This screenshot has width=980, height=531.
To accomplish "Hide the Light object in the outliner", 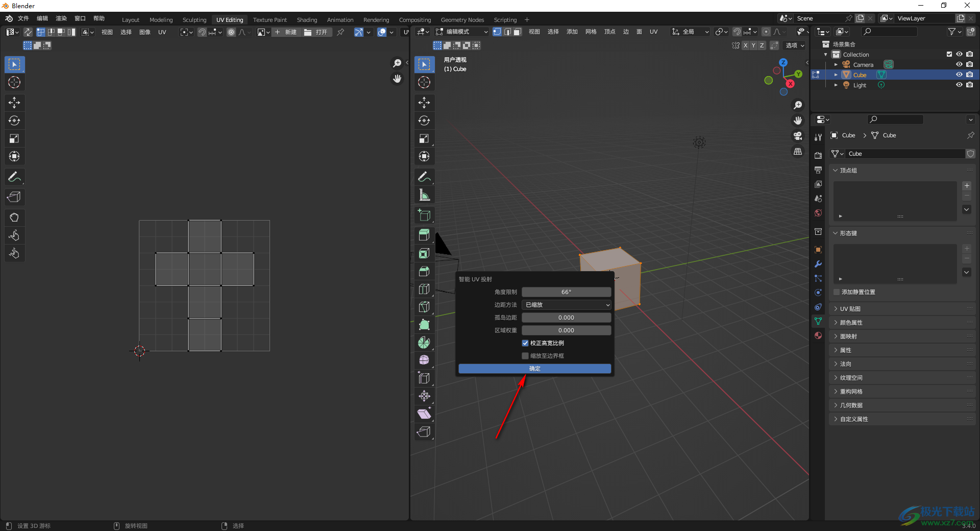I will [x=959, y=85].
